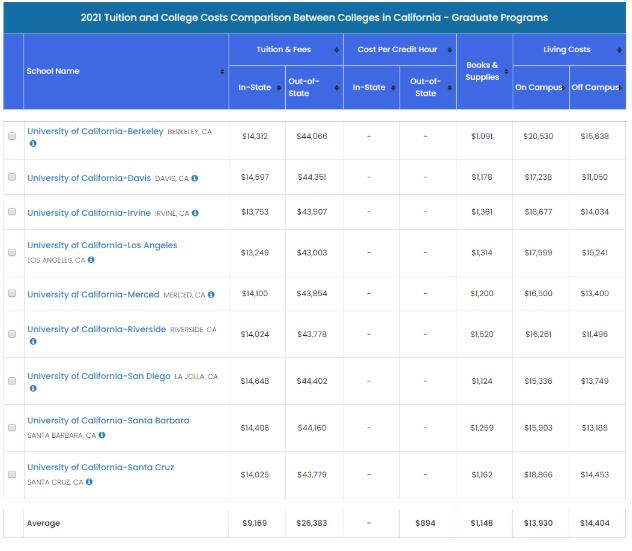The width and height of the screenshot is (632, 551).
Task: Click info icon beside Merced, CA
Action: point(211,295)
